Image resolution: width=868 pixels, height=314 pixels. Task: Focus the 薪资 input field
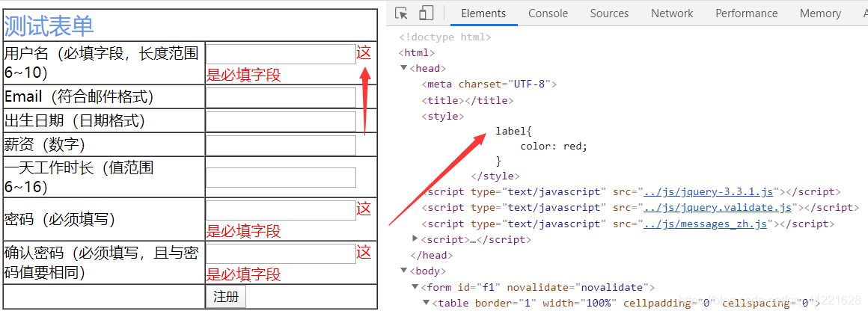coord(281,145)
